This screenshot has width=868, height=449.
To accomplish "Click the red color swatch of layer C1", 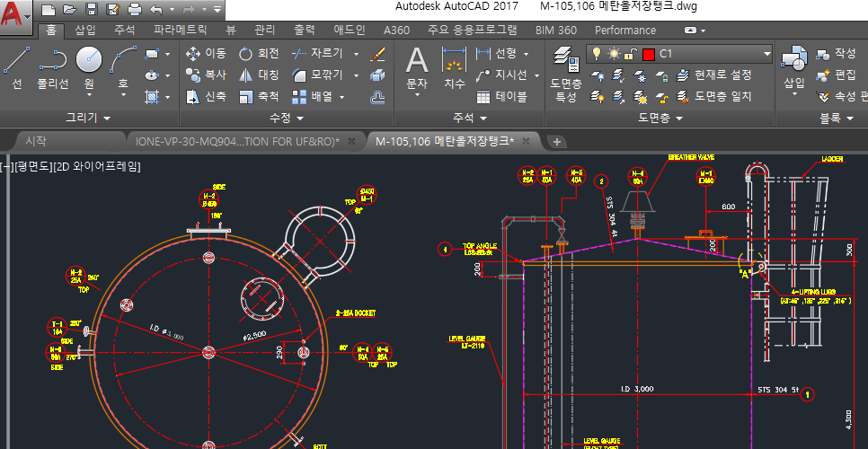I will click(648, 54).
